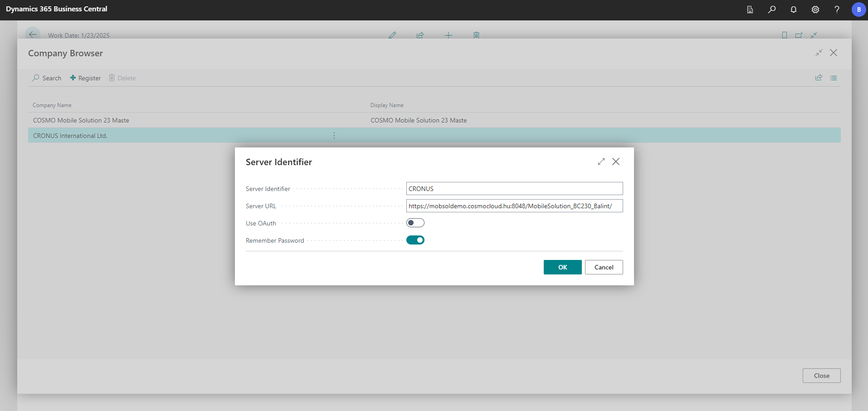
Task: Open more options on CRONUS International row
Action: pos(334,135)
